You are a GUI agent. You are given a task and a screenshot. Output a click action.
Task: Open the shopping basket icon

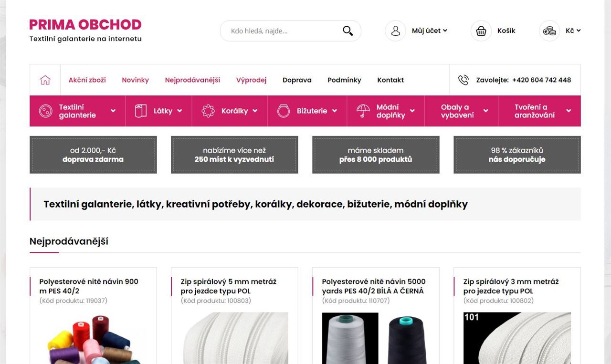pos(481,31)
